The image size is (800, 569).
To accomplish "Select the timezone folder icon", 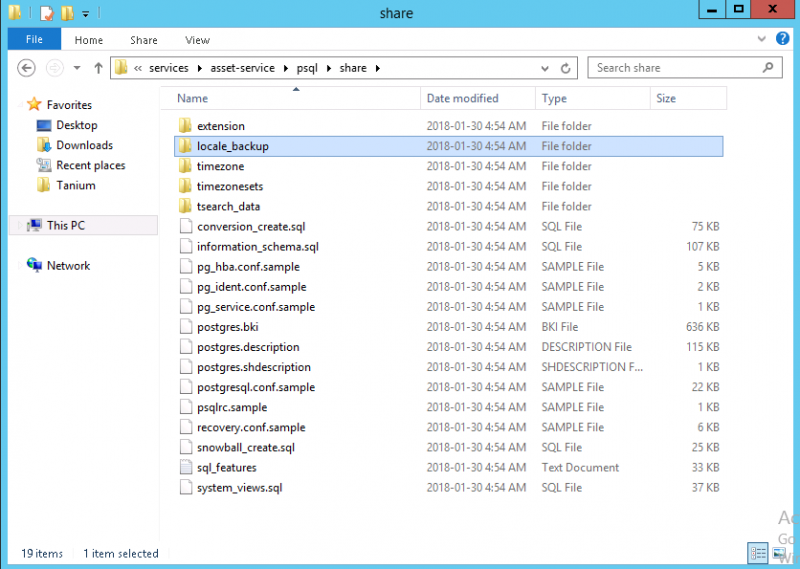I will [x=186, y=166].
